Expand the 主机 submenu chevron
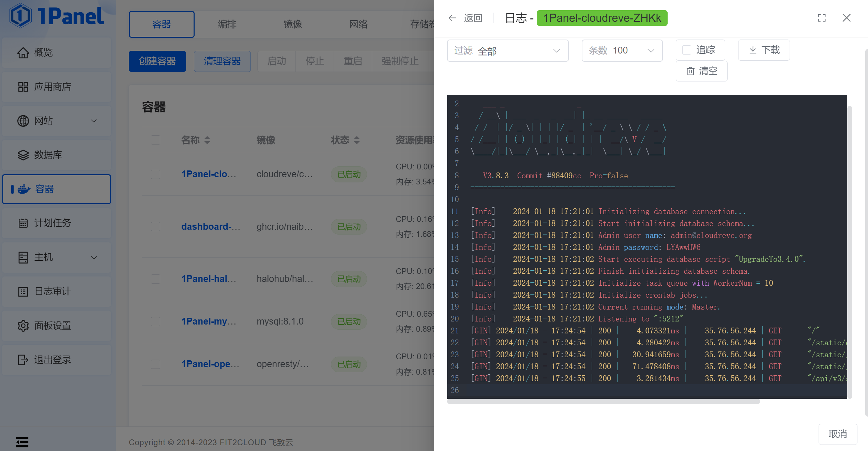 pos(94,257)
